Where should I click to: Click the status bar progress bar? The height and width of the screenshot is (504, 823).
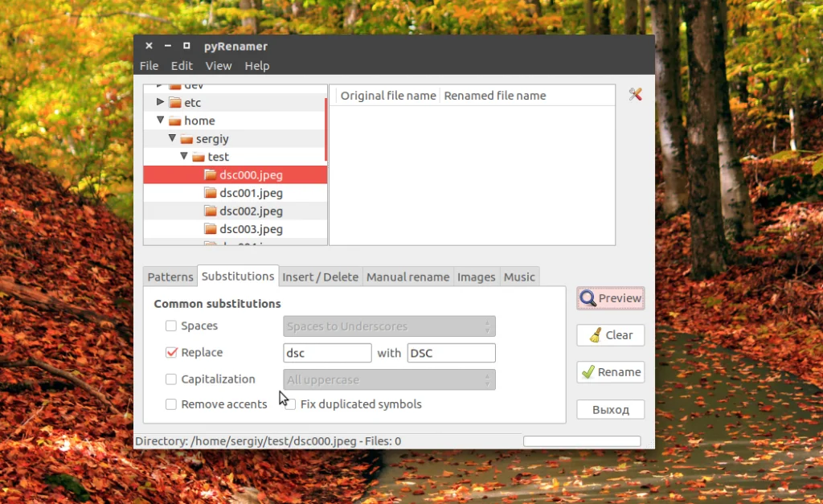pos(582,441)
